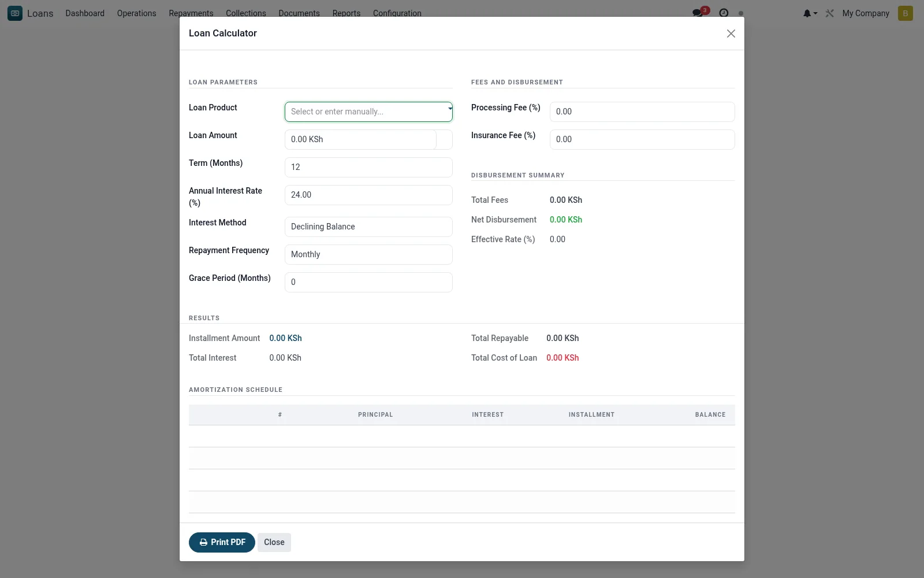This screenshot has width=924, height=578.
Task: Open the Operations menu
Action: tap(136, 13)
